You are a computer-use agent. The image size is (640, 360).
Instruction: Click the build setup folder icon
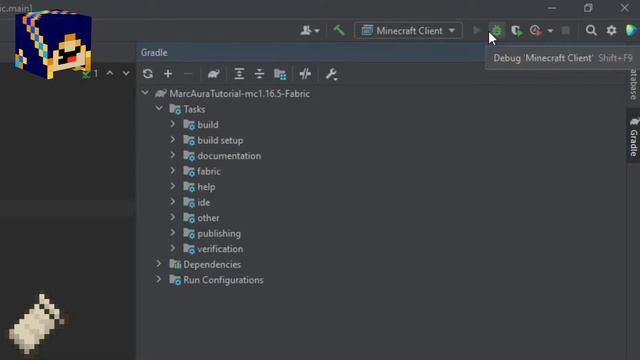click(x=189, y=140)
